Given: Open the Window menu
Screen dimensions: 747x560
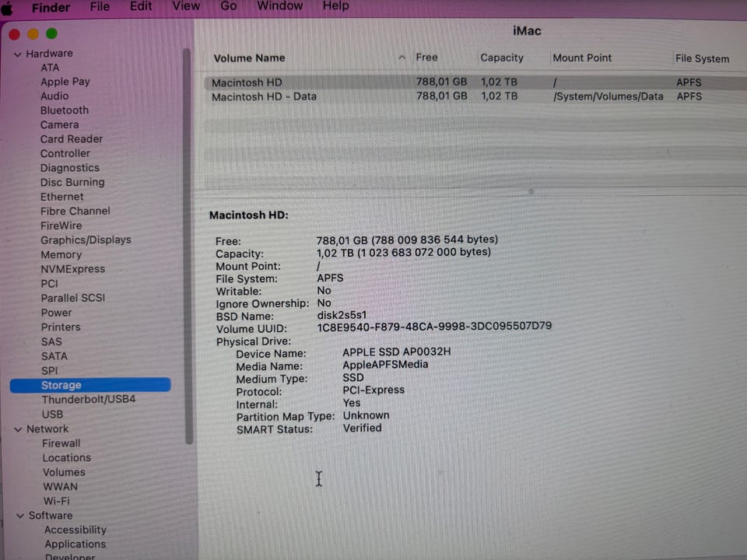Looking at the screenshot, I should (279, 6).
